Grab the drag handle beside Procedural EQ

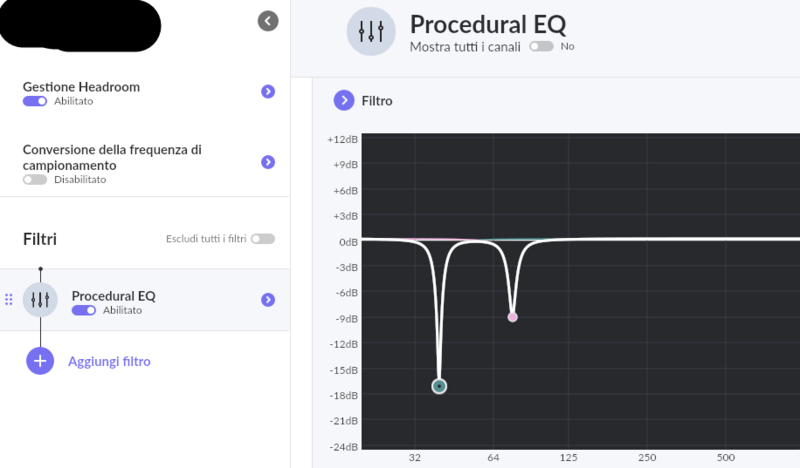(9, 299)
